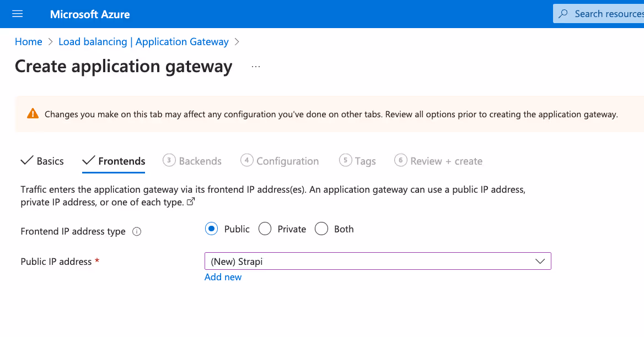Image resolution: width=644 pixels, height=337 pixels.
Task: Open Load balancing | Application Gateway breadcrumb
Action: point(144,41)
